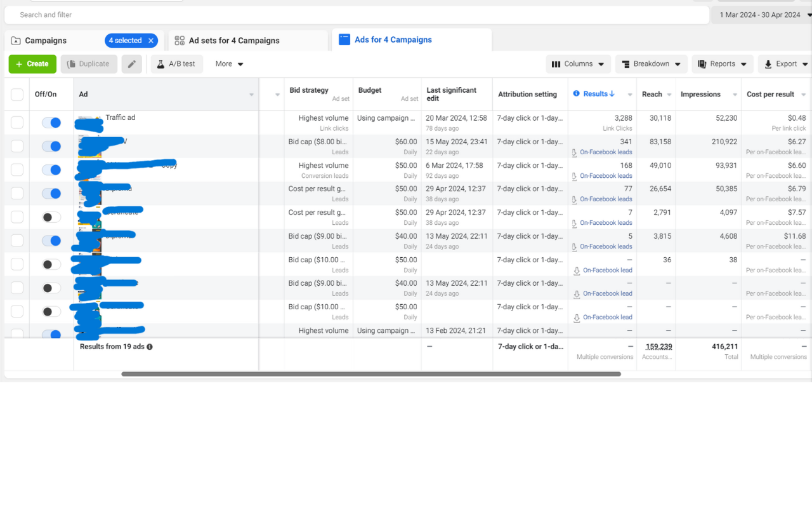Screen dimensions: 812x508
Task: Open the Reports menu button
Action: pyautogui.click(x=722, y=64)
